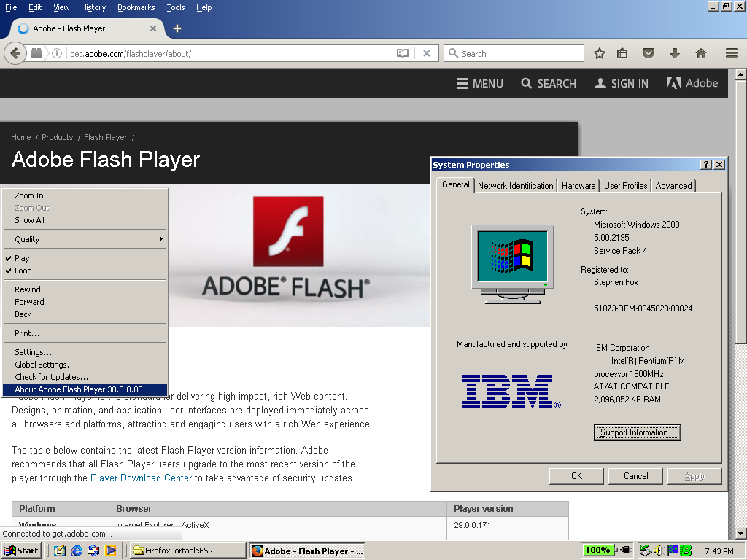Follow the Player Download Center link

141,478
